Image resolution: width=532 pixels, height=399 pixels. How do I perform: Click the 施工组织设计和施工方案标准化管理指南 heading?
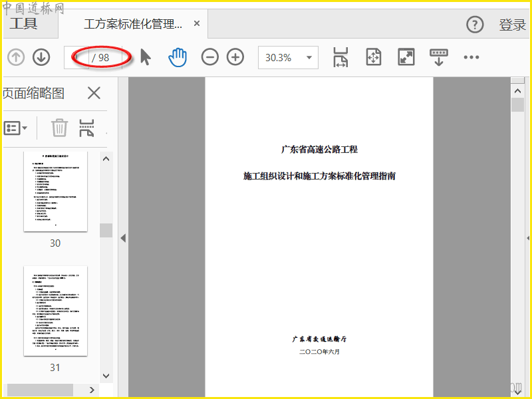pyautogui.click(x=319, y=176)
